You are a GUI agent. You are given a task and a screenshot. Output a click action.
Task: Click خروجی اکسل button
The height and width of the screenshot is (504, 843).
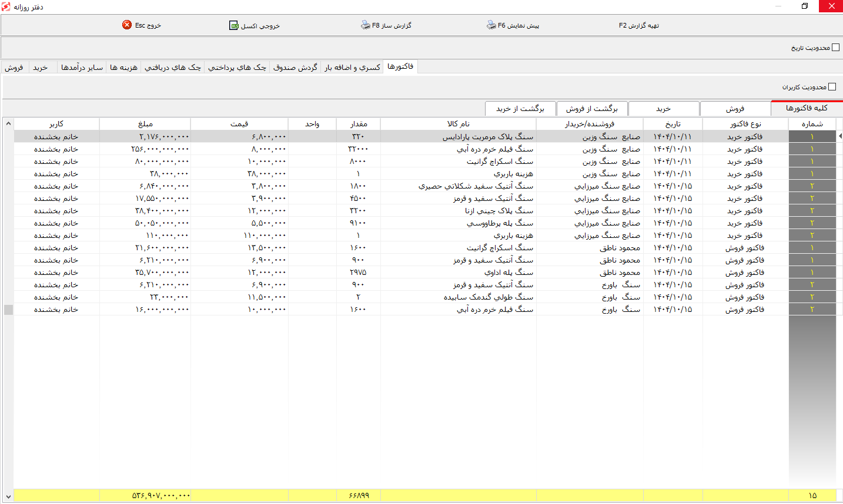pyautogui.click(x=255, y=25)
